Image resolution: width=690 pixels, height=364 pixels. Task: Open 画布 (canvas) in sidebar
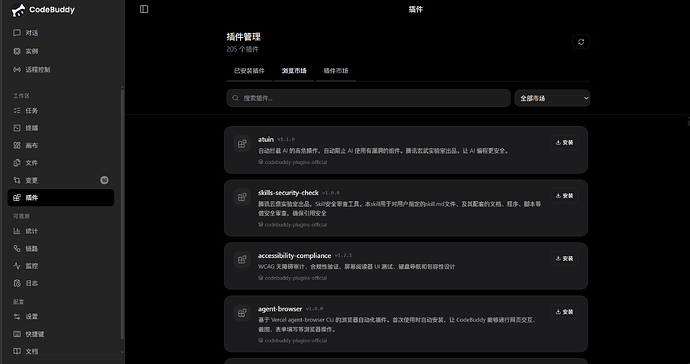pyautogui.click(x=61, y=145)
